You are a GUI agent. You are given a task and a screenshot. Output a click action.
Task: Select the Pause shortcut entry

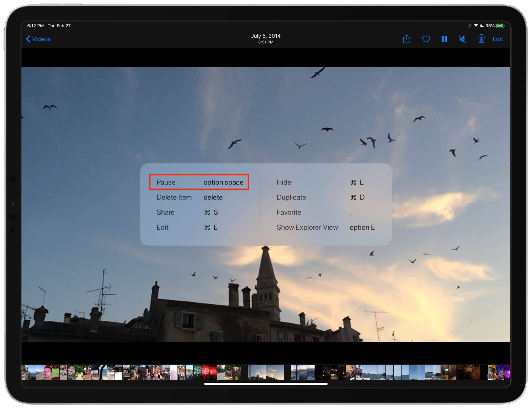pos(199,182)
